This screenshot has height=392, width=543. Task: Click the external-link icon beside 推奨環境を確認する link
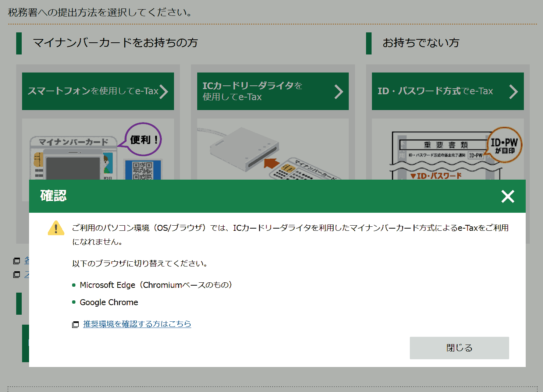(x=75, y=324)
